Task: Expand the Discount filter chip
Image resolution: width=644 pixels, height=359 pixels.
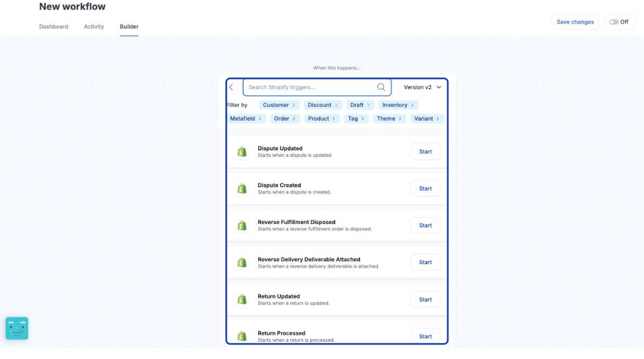Action: click(x=323, y=105)
